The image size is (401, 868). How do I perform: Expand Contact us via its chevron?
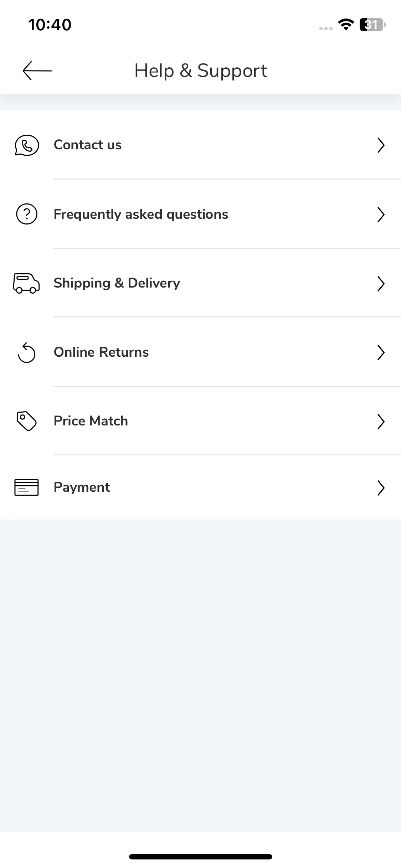click(381, 145)
